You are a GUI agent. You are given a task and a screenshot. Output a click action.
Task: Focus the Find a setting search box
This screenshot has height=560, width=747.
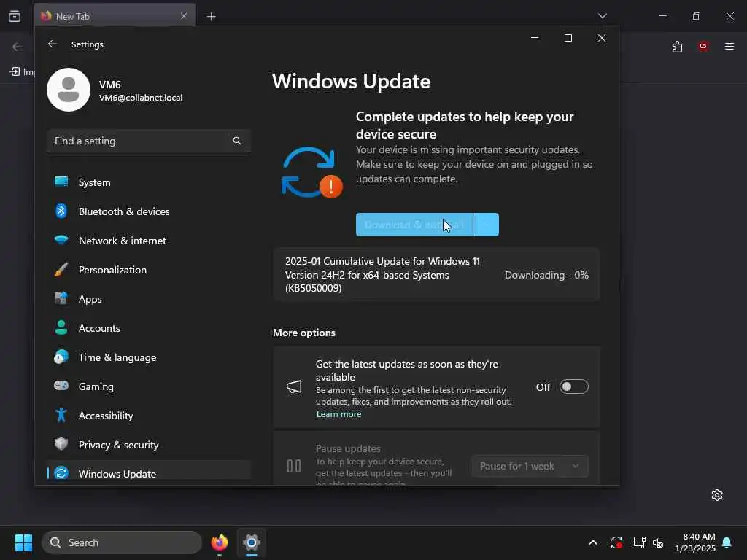click(x=149, y=141)
